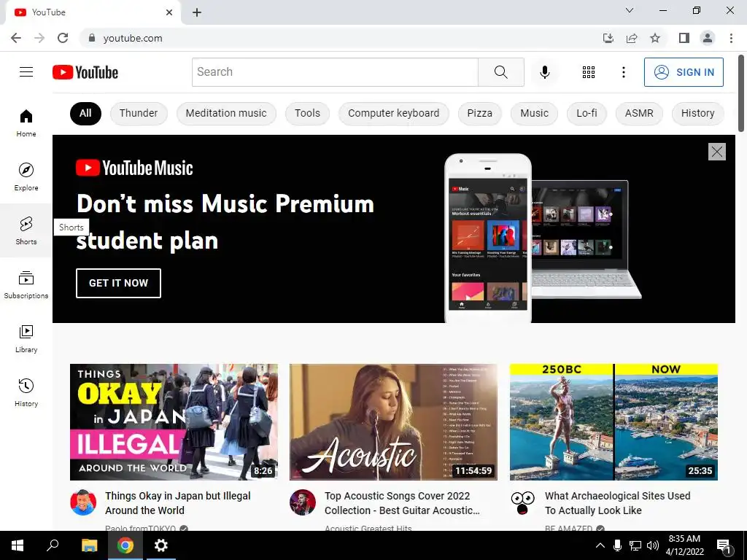Start voice search with microphone
747x560 pixels.
tap(544, 72)
